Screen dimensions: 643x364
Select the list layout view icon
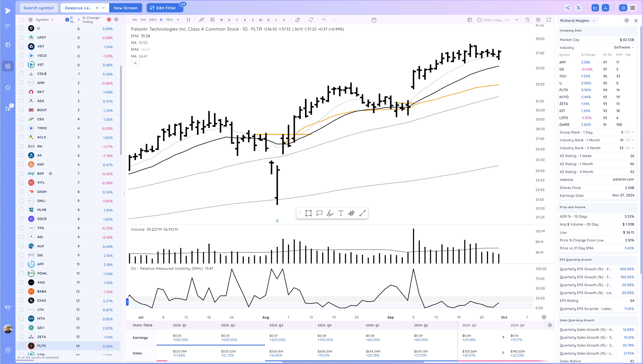623,8
